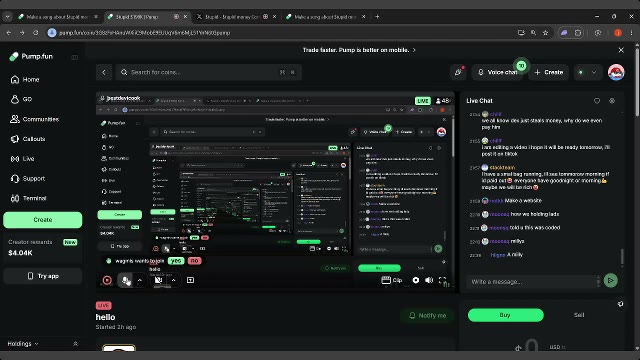Screen dimensions: 640x360
Task: Open notifications icon with red dot
Action: coord(458,72)
